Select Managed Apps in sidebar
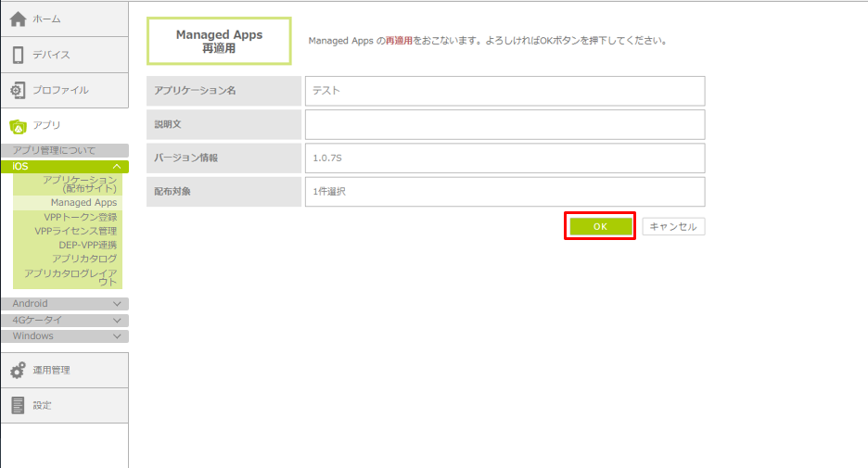 click(83, 202)
